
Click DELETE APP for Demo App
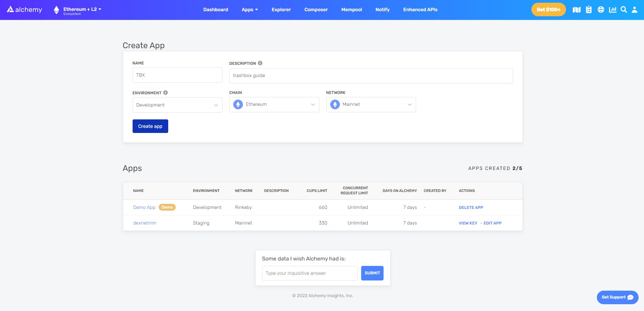click(x=471, y=208)
